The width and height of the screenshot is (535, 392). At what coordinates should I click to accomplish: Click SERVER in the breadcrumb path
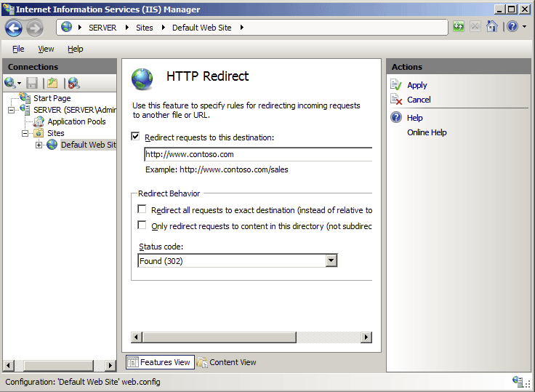102,28
